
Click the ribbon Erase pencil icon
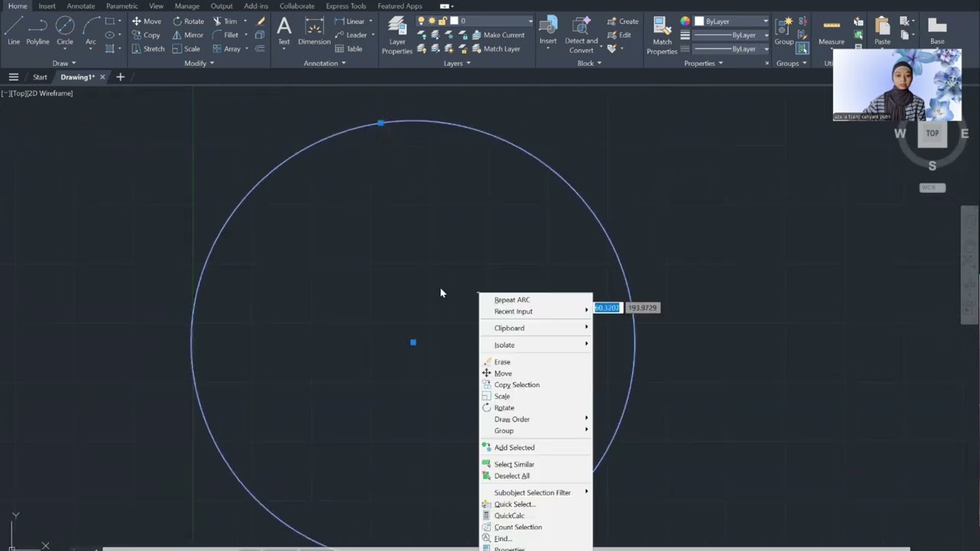(x=260, y=21)
